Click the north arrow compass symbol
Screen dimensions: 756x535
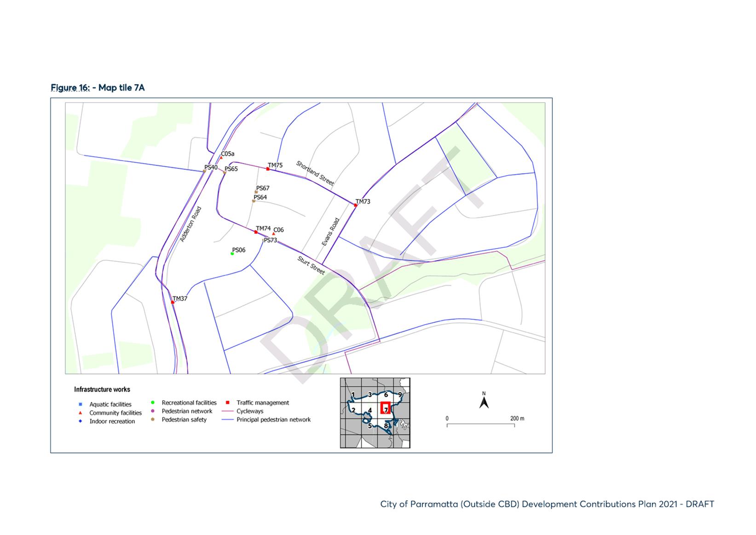pos(484,401)
